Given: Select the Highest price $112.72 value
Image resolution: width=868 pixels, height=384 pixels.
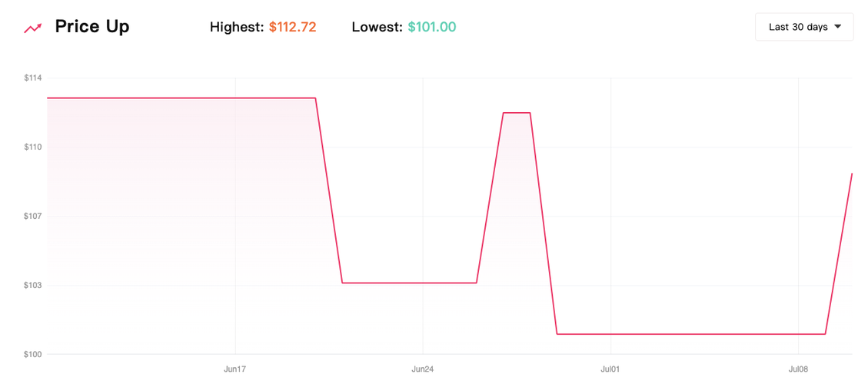Looking at the screenshot, I should pyautogui.click(x=293, y=27).
